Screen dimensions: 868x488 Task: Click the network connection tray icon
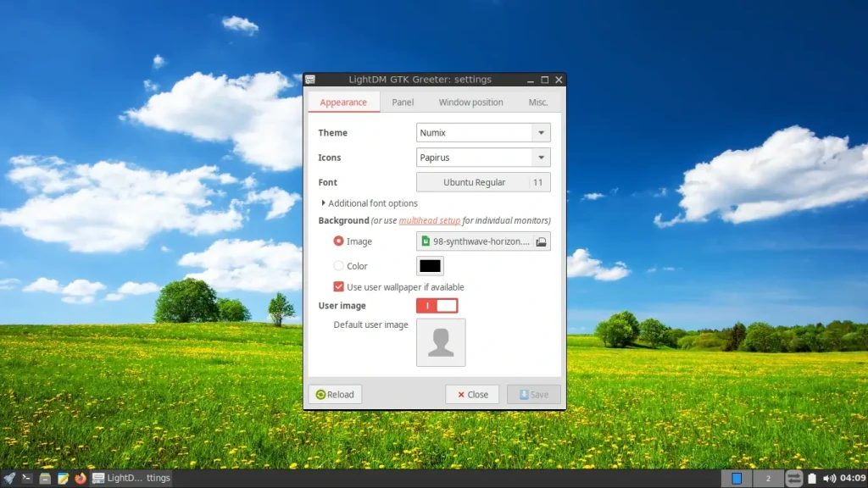pos(793,478)
